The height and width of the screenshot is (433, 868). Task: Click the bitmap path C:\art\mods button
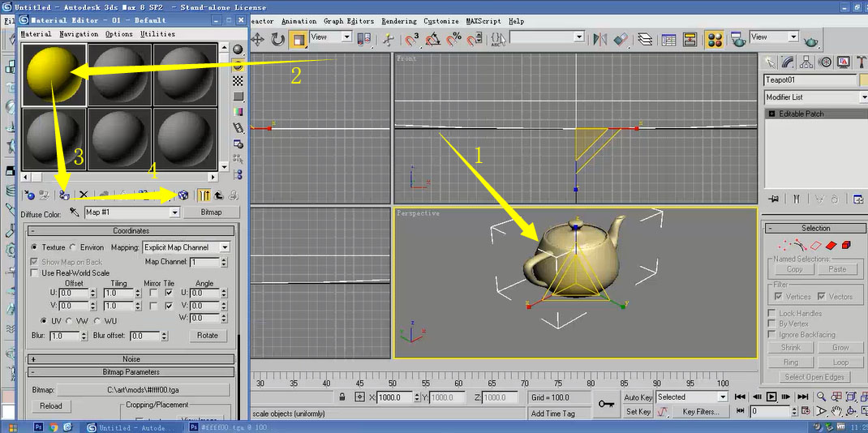[143, 390]
